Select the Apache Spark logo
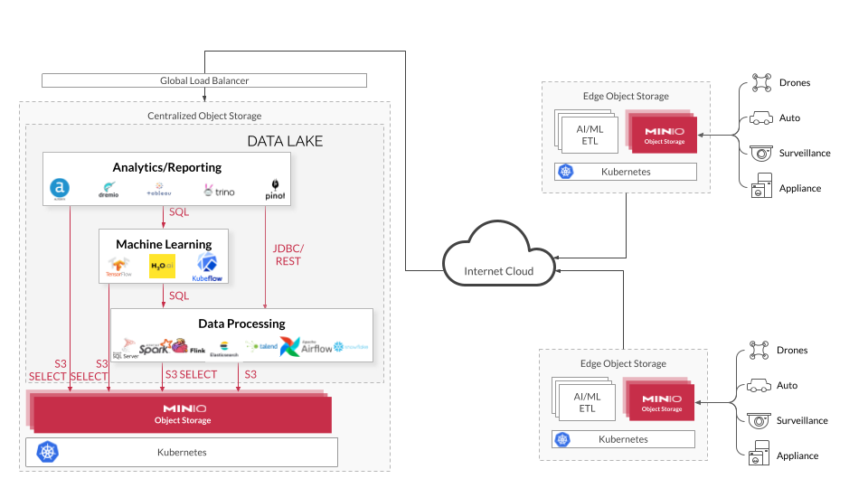Viewport: 868px width, 488px height. tap(155, 345)
